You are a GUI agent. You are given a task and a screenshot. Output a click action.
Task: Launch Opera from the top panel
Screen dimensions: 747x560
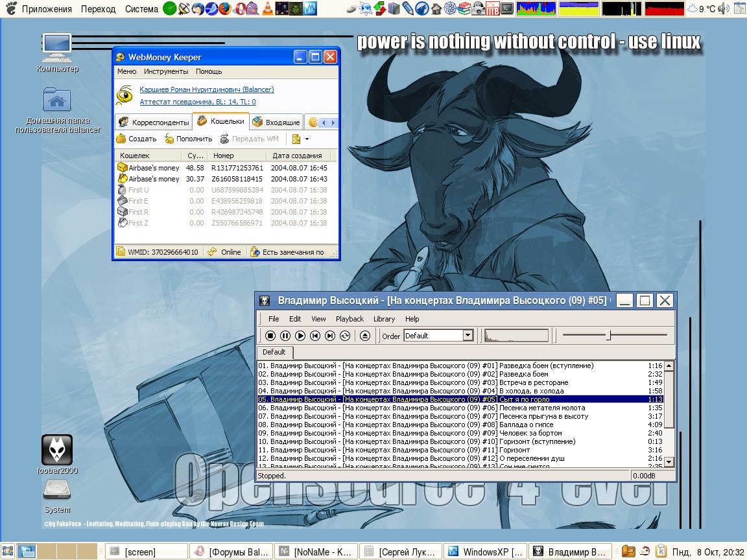[240, 8]
